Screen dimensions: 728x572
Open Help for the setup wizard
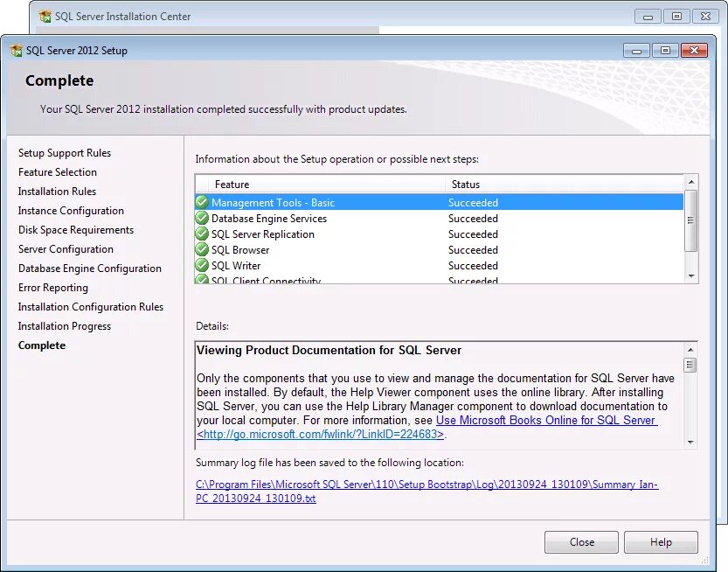pos(661,541)
